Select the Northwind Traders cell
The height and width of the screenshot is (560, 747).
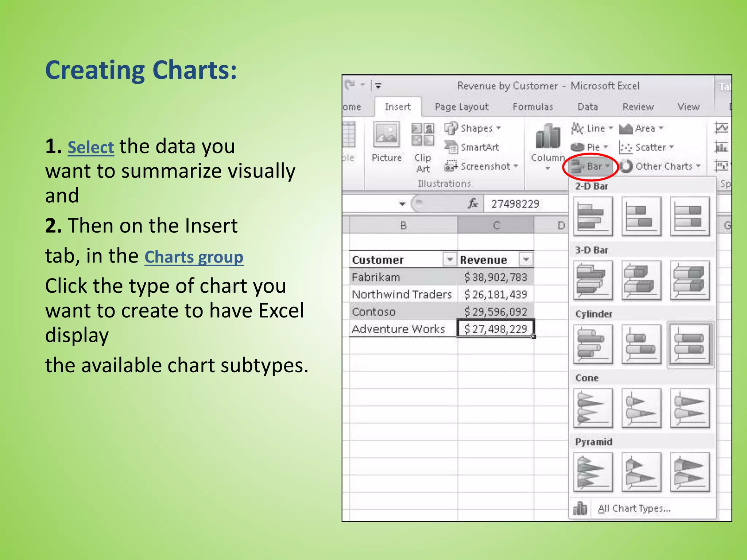403,295
